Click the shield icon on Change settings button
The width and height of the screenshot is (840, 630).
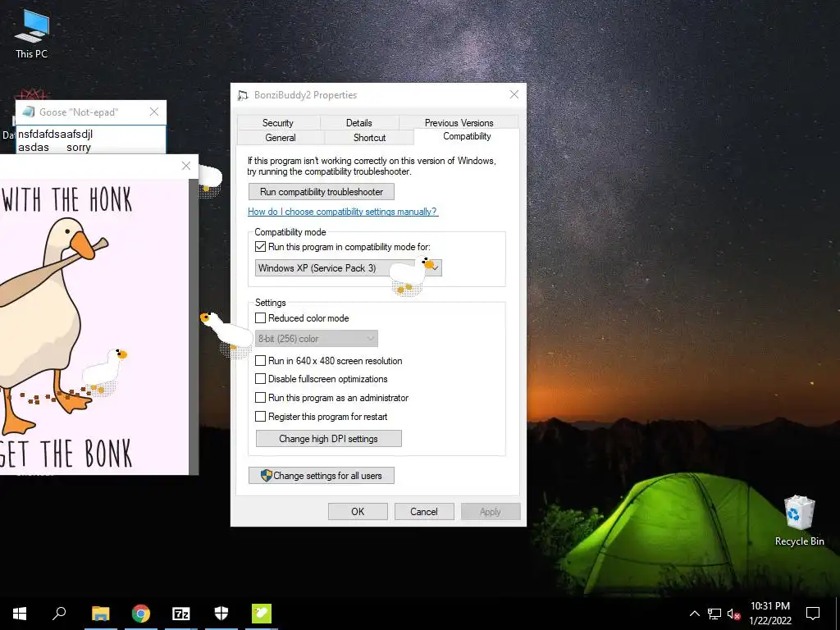click(267, 475)
